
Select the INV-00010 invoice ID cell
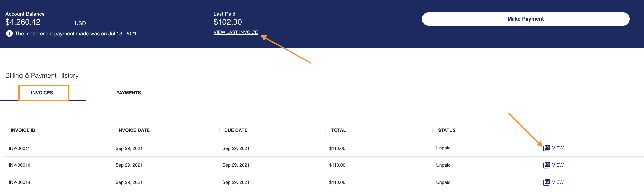coord(19,165)
